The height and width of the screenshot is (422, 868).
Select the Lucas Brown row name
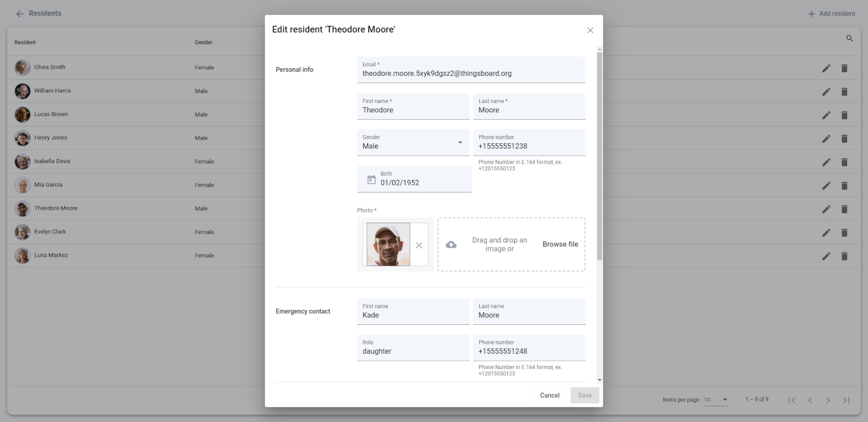click(51, 114)
